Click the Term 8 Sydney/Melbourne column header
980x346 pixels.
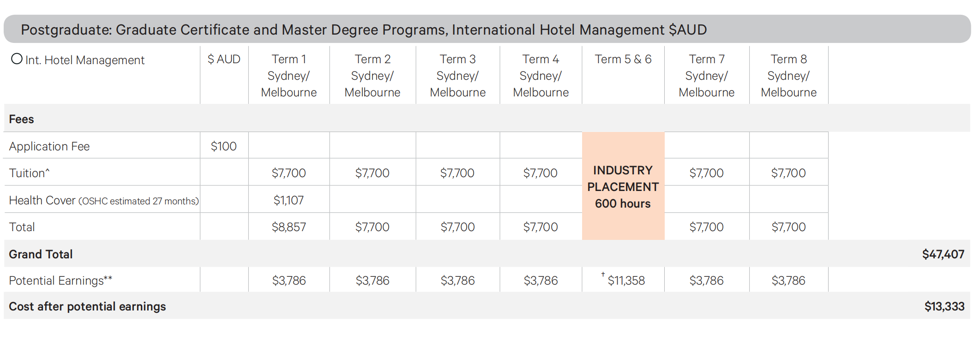click(788, 76)
